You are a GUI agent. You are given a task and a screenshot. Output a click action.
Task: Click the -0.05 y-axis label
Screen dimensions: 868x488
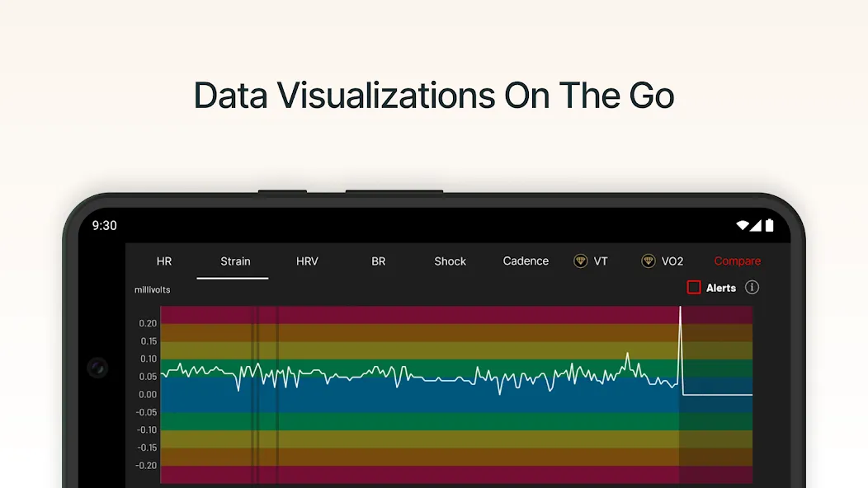click(x=146, y=412)
